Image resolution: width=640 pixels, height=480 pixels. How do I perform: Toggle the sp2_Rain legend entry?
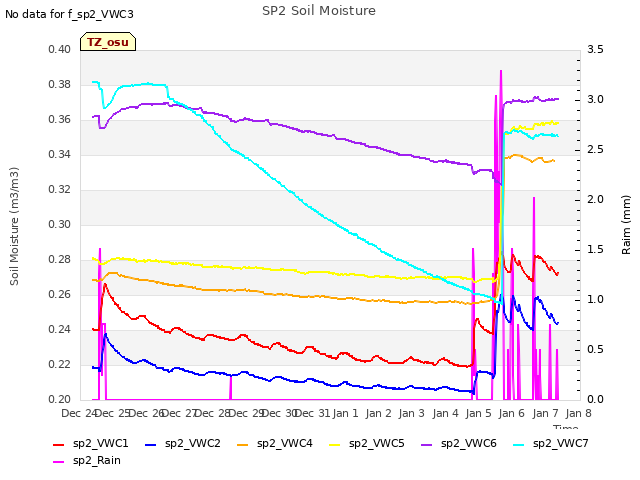[x=87, y=461]
